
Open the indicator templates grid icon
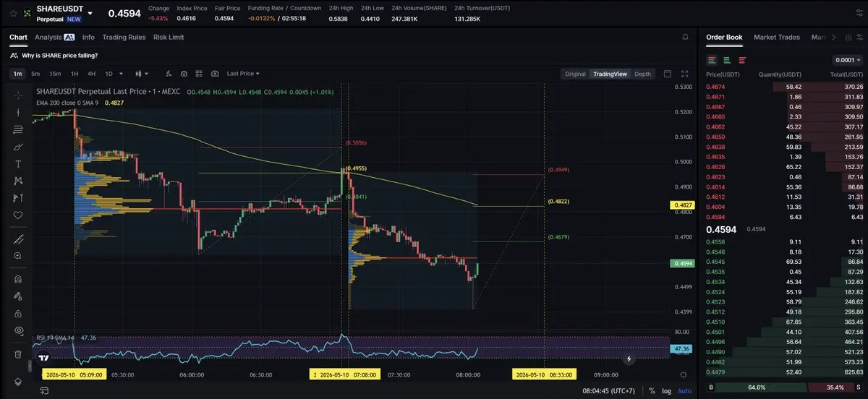(x=199, y=74)
